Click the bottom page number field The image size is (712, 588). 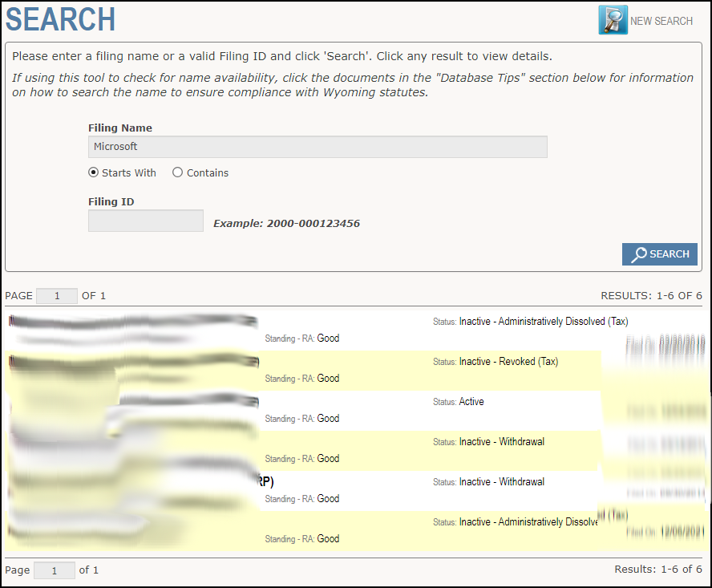point(54,570)
